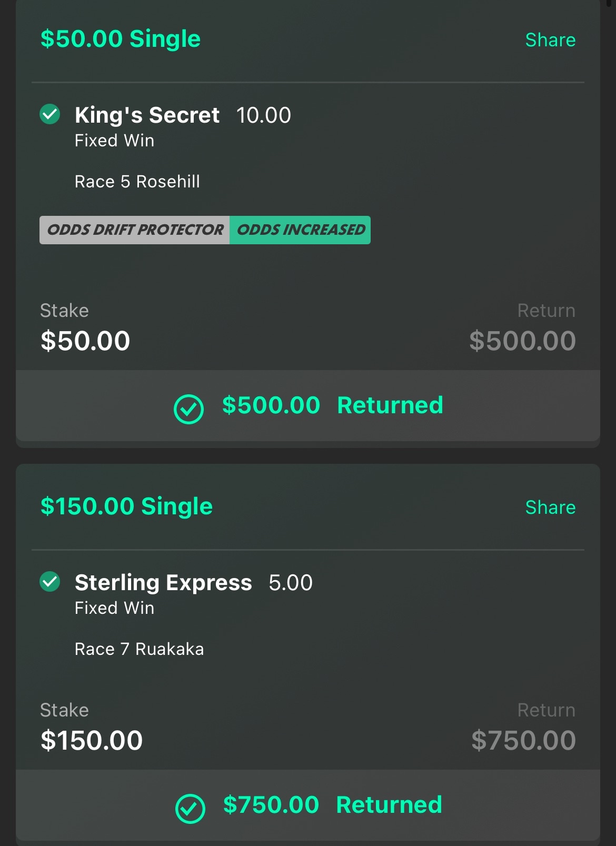Open Race 5 Rosehill details

coord(137,182)
